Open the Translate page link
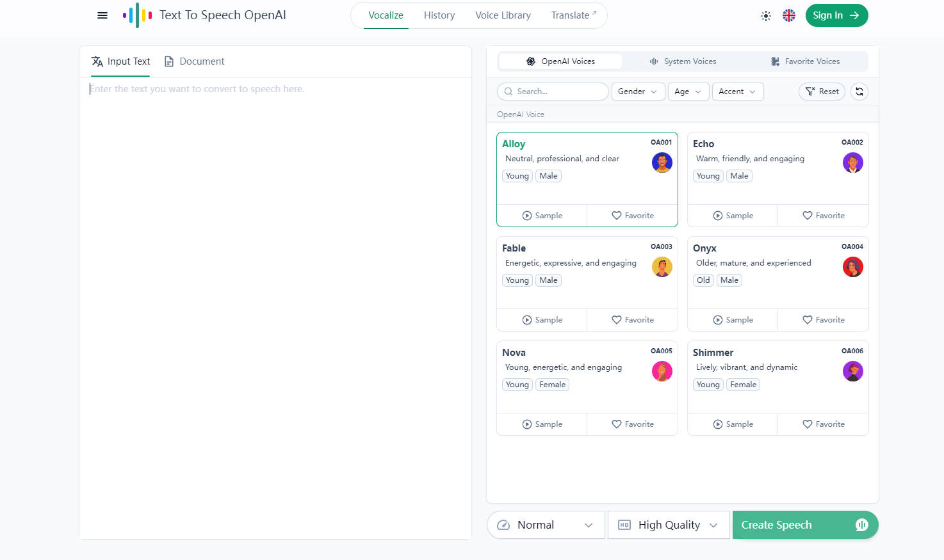 [x=571, y=15]
